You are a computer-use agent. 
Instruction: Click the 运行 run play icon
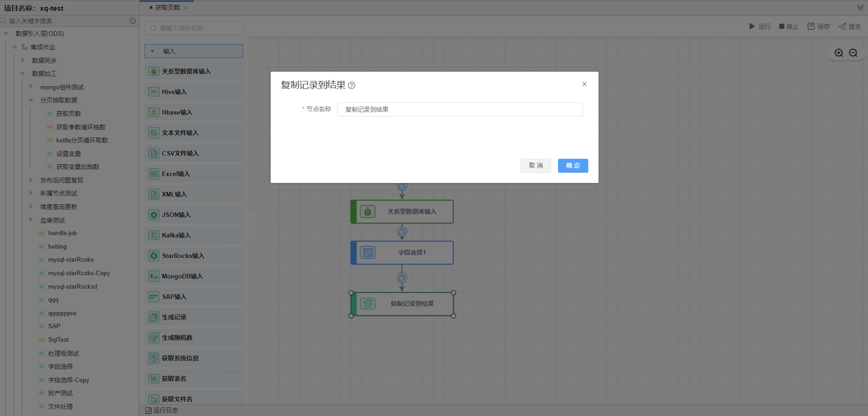pyautogui.click(x=752, y=26)
